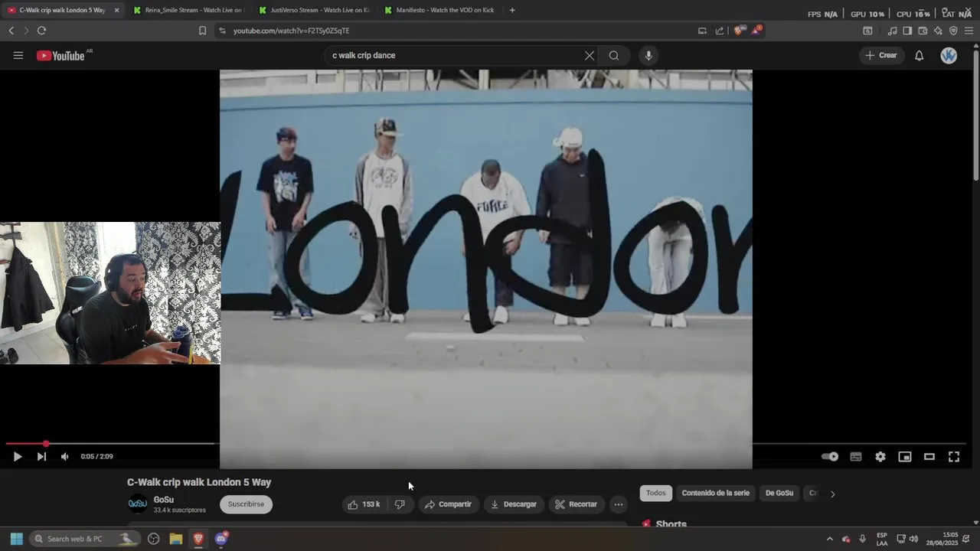Clear the search box text

click(x=590, y=55)
